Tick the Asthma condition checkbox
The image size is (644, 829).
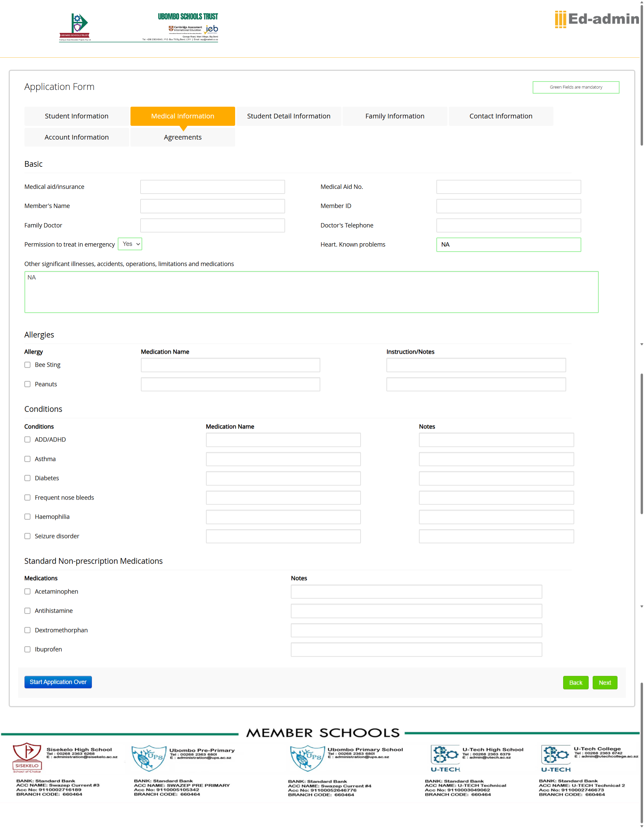tap(27, 459)
